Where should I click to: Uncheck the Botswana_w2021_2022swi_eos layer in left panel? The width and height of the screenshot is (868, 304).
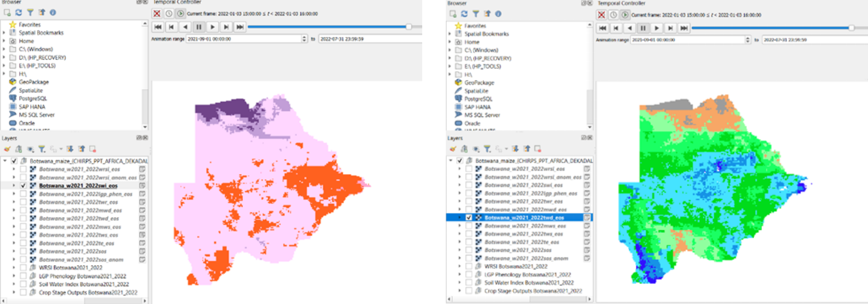(23, 186)
